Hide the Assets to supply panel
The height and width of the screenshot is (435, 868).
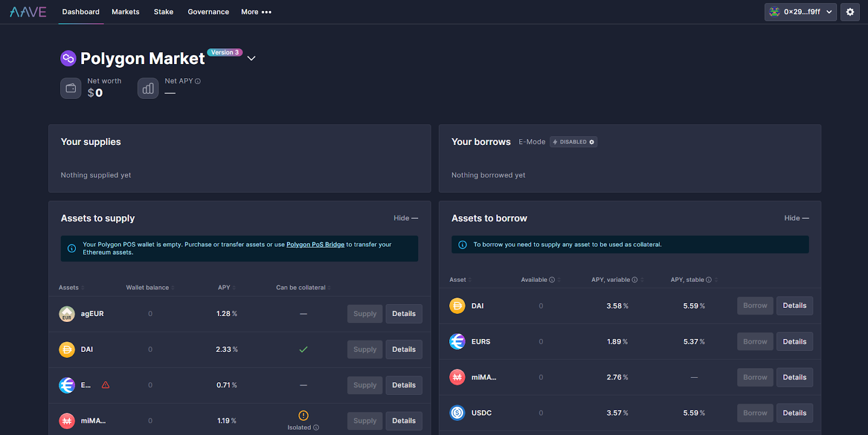405,218
